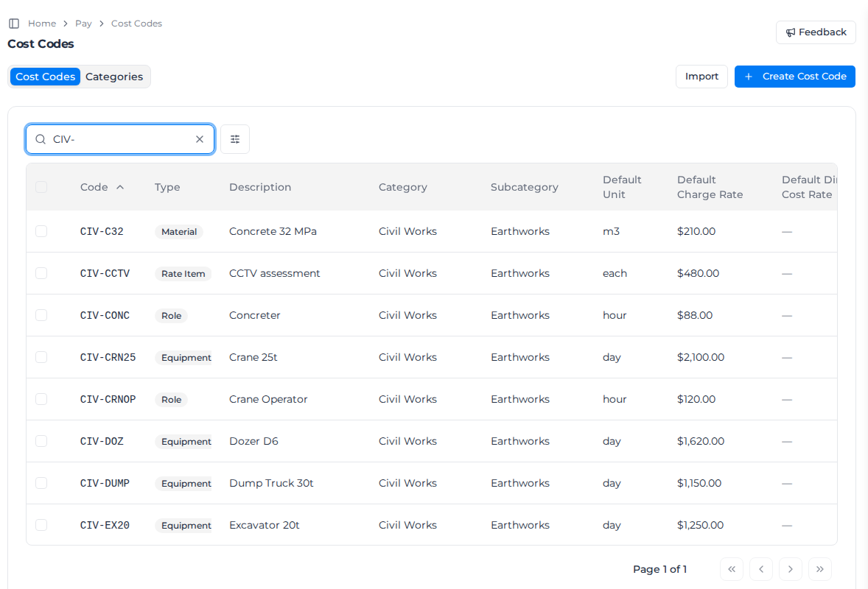The width and height of the screenshot is (868, 589).
Task: Click the search magnifier icon
Action: point(41,139)
